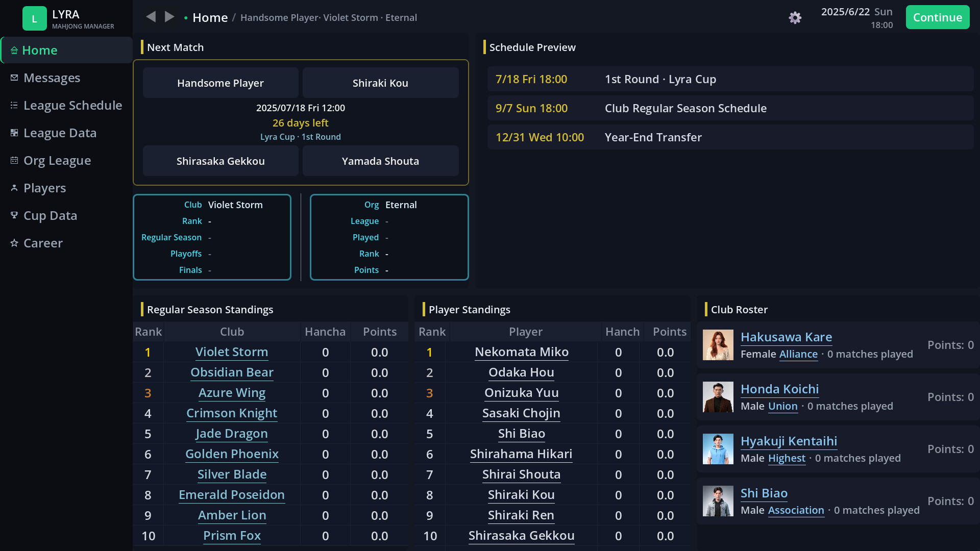Open settings via gear icon
This screenshot has width=980, height=551.
[x=795, y=18]
